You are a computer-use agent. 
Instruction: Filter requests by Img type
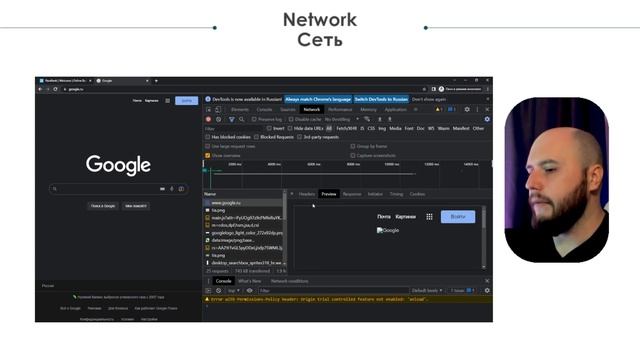[x=382, y=128]
